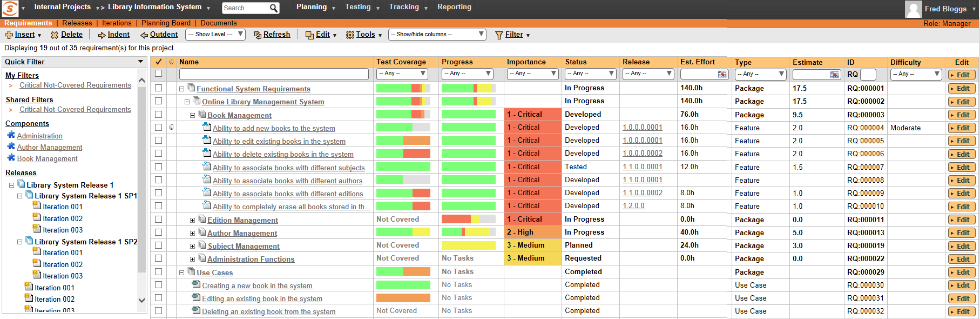Open Importance filter dropdown
The height and width of the screenshot is (319, 980).
(x=533, y=74)
